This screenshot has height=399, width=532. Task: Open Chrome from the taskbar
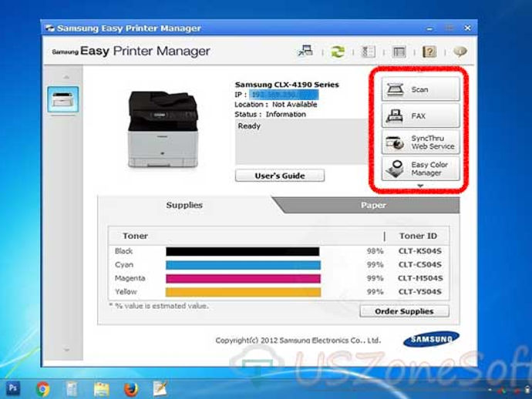point(42,389)
